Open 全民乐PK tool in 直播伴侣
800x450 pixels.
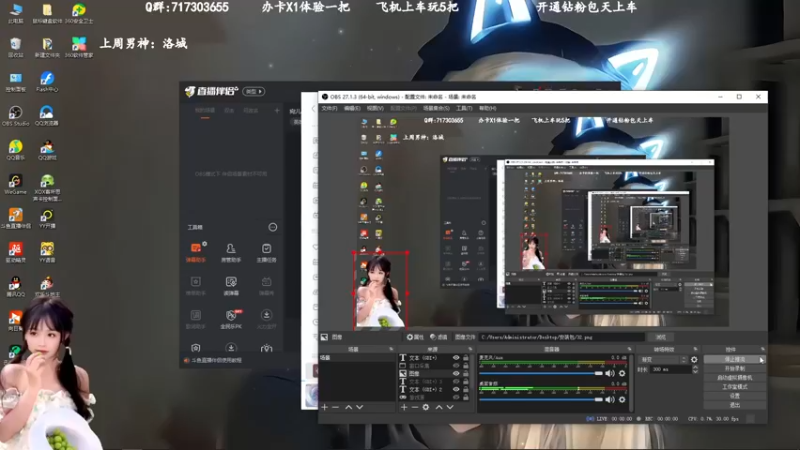point(231,319)
